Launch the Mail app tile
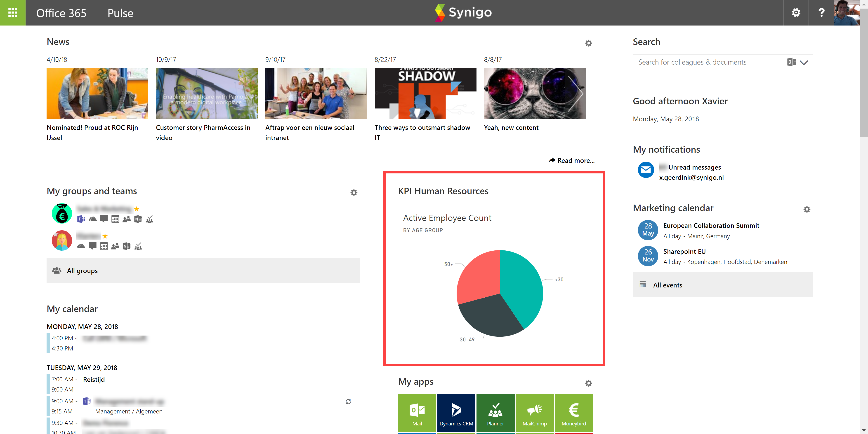 coord(417,413)
